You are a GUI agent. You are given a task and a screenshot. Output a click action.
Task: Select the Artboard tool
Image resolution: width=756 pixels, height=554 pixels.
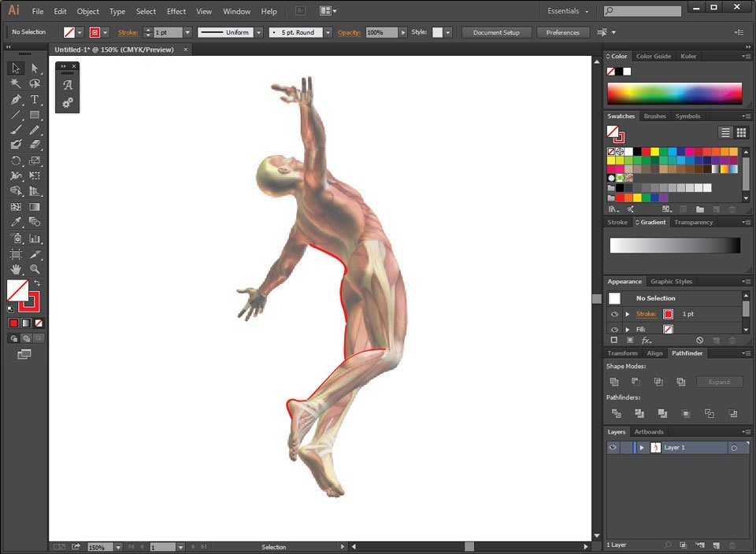click(16, 254)
